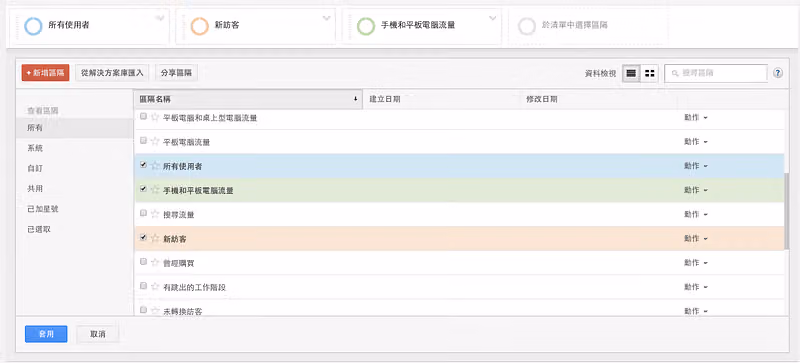Click the blue 套用 button
Screen dimensions: 800x363
[46, 334]
